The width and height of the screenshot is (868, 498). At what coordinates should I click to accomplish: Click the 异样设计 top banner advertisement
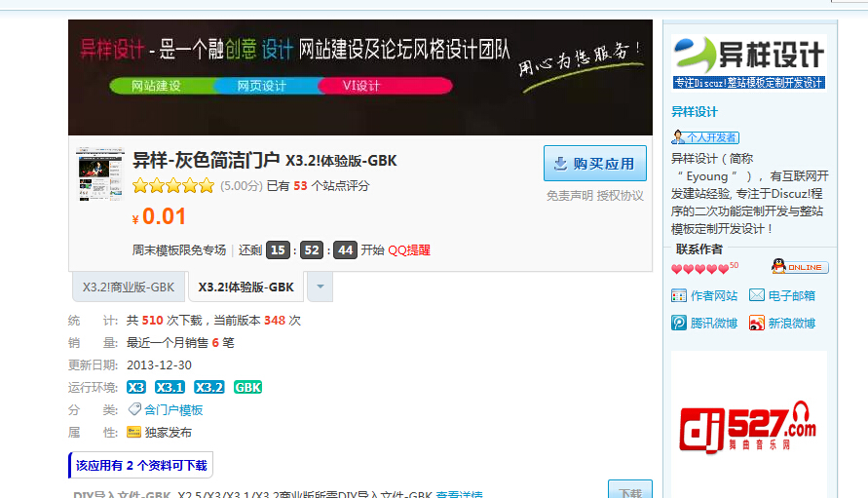click(x=360, y=78)
